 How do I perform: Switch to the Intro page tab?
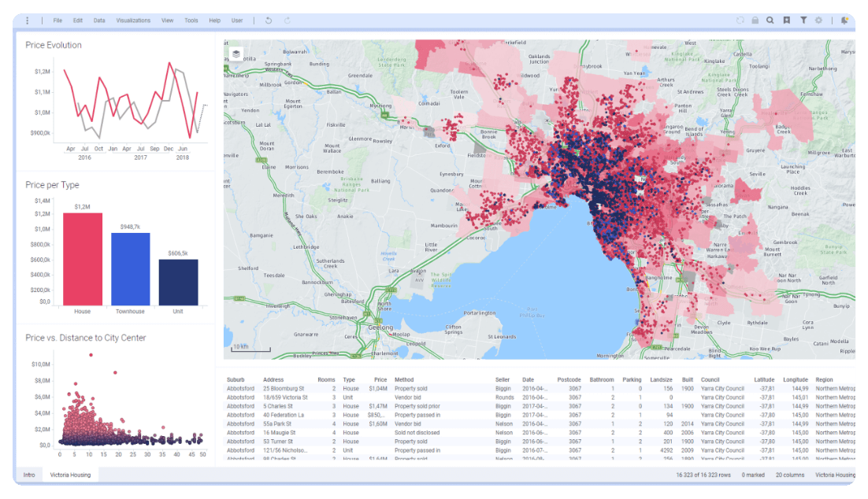tap(29, 475)
